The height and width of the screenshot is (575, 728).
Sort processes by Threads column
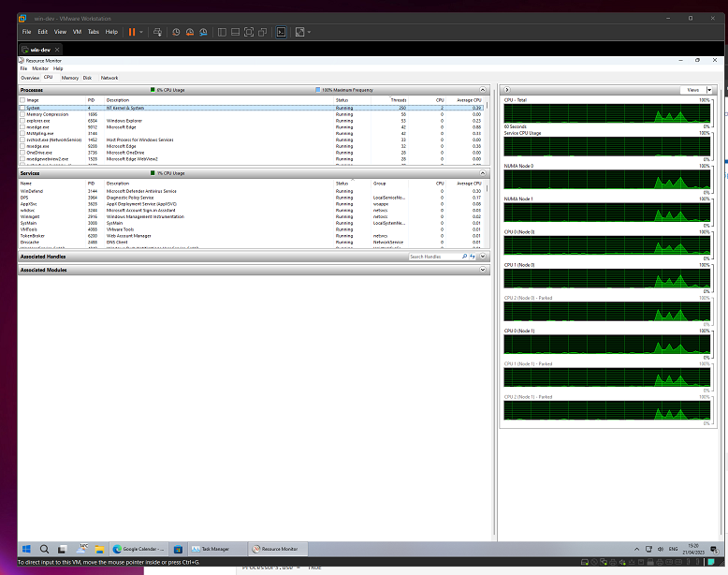tap(389, 100)
